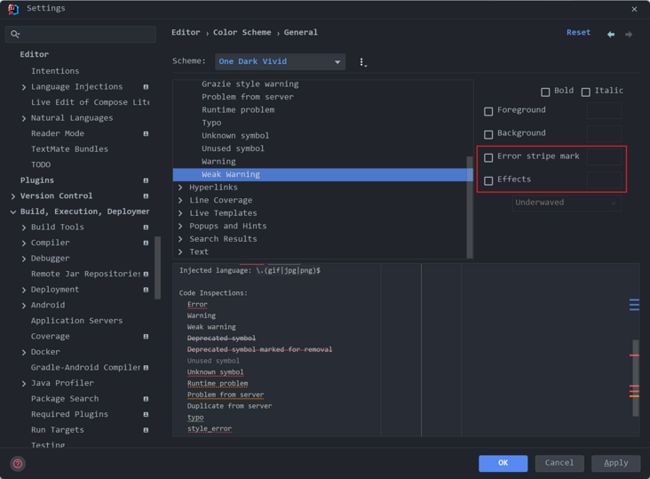Click the back navigation arrow
The height and width of the screenshot is (479, 650).
pos(611,34)
